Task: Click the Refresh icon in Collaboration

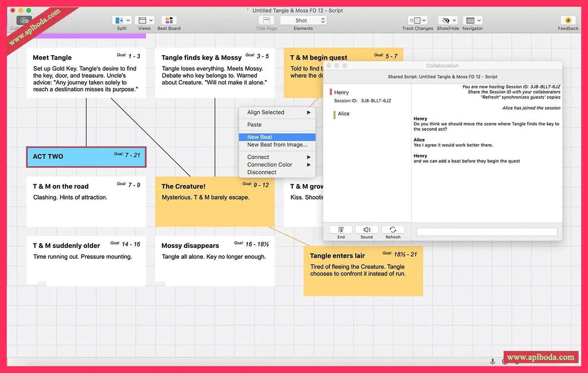Action: tap(393, 230)
